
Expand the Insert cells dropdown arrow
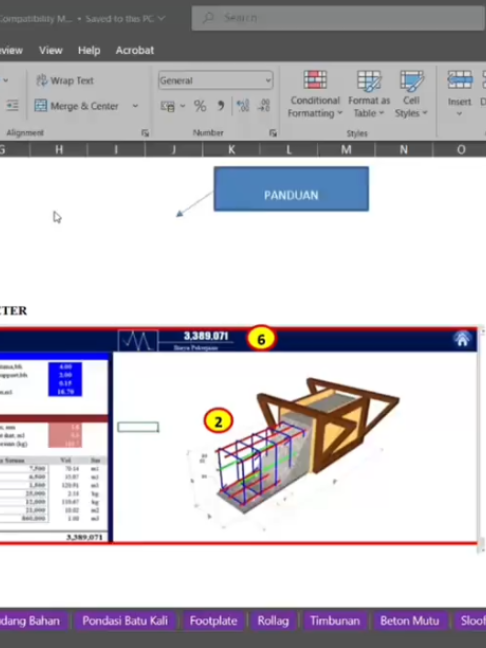459,114
